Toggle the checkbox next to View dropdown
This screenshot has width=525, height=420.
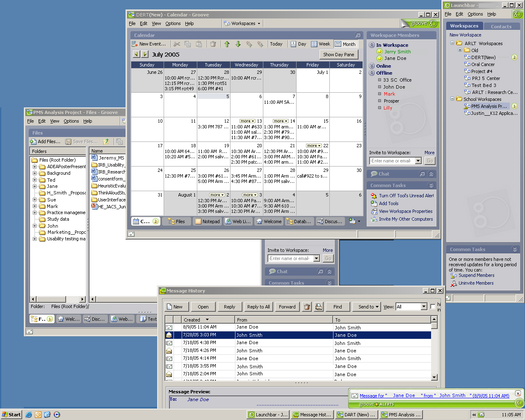(433, 307)
